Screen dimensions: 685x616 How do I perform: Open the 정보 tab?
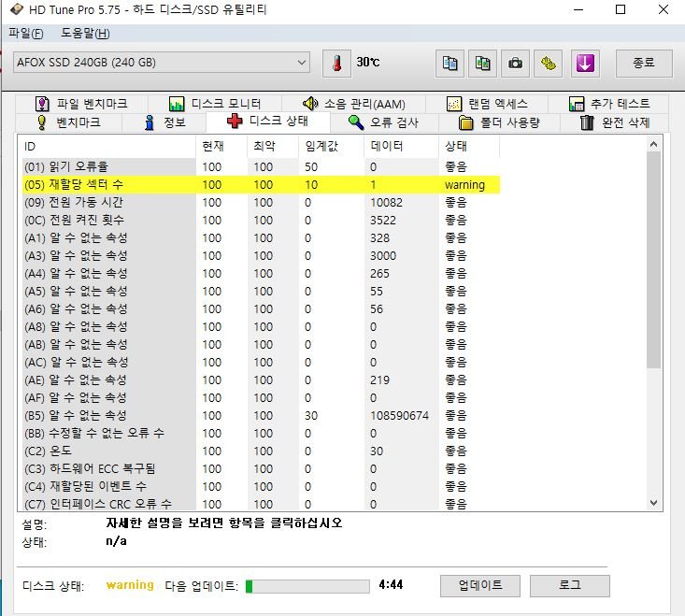pos(164,122)
